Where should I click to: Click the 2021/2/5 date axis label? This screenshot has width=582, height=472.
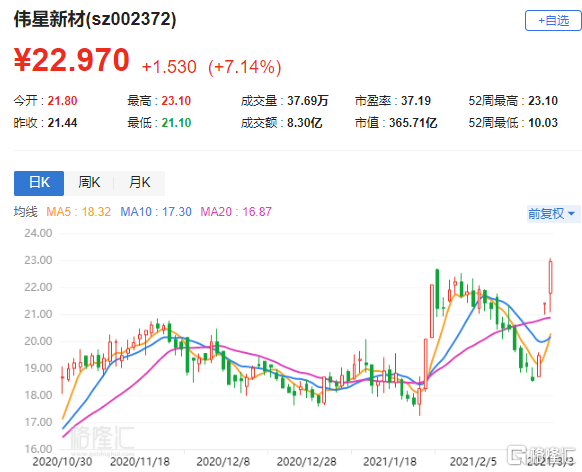tap(473, 462)
